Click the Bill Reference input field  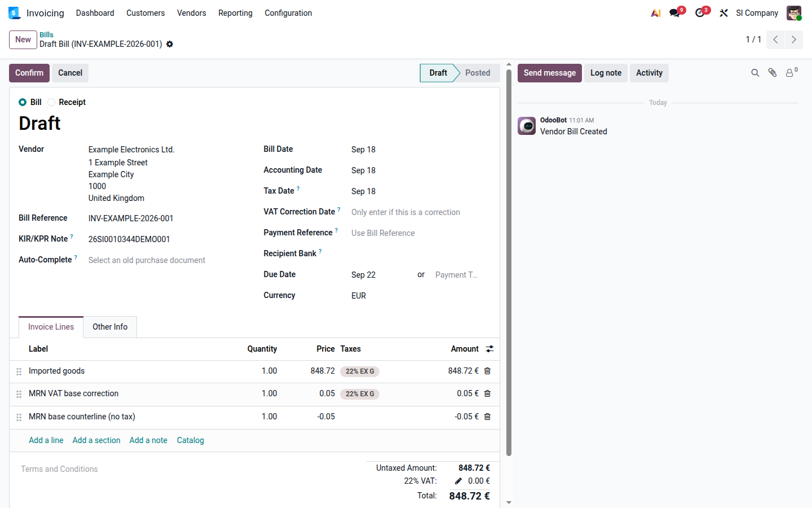coord(168,218)
